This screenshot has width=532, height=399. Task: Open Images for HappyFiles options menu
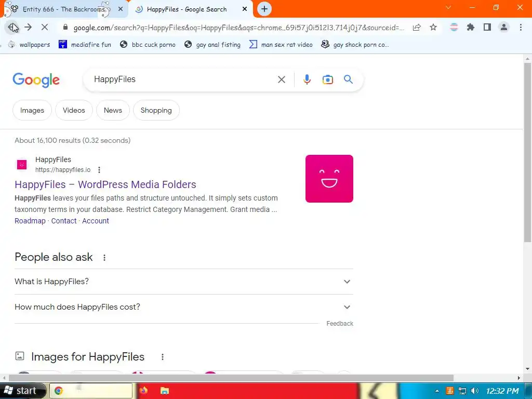pyautogui.click(x=163, y=357)
